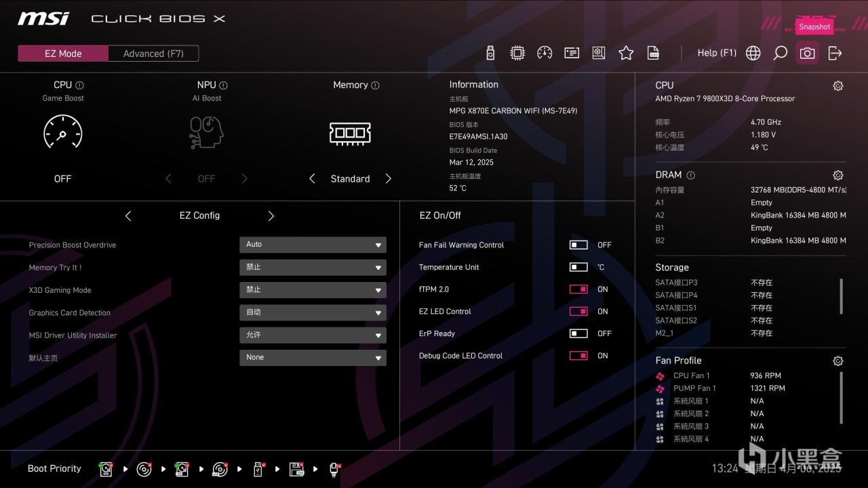The width and height of the screenshot is (868, 488).
Task: Open X3D Gaming Mode dropdown
Action: coord(313,289)
